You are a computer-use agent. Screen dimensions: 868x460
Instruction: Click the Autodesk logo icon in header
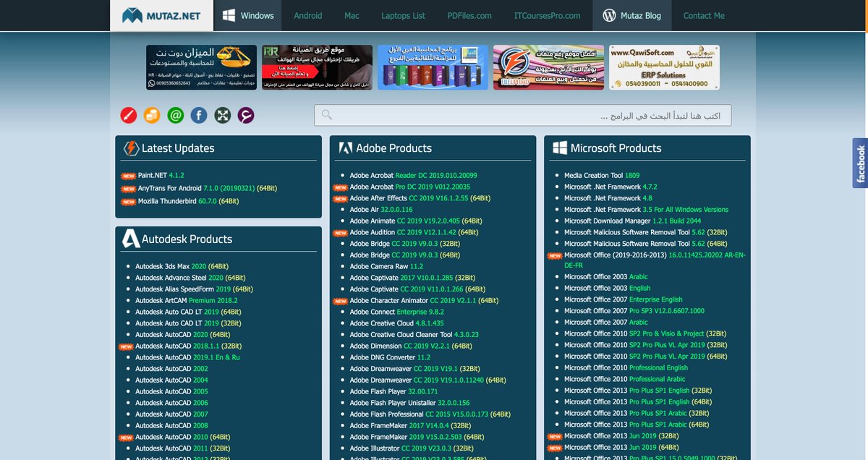point(131,239)
